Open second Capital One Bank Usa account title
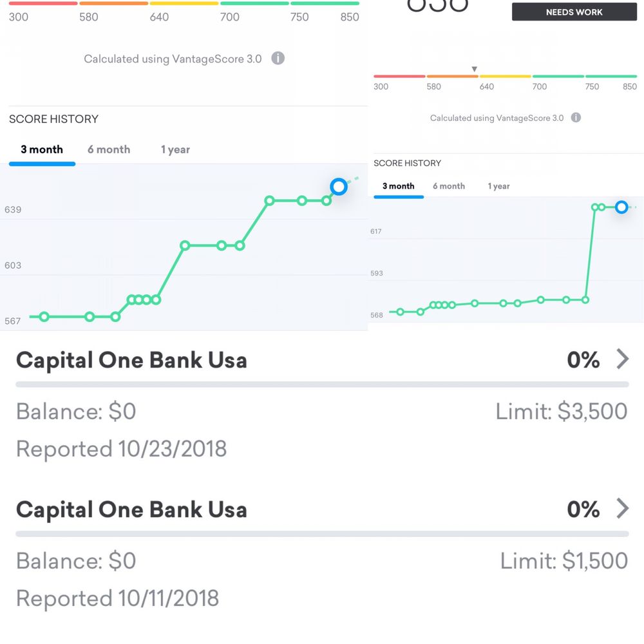This screenshot has height=644, width=644. pos(131,509)
